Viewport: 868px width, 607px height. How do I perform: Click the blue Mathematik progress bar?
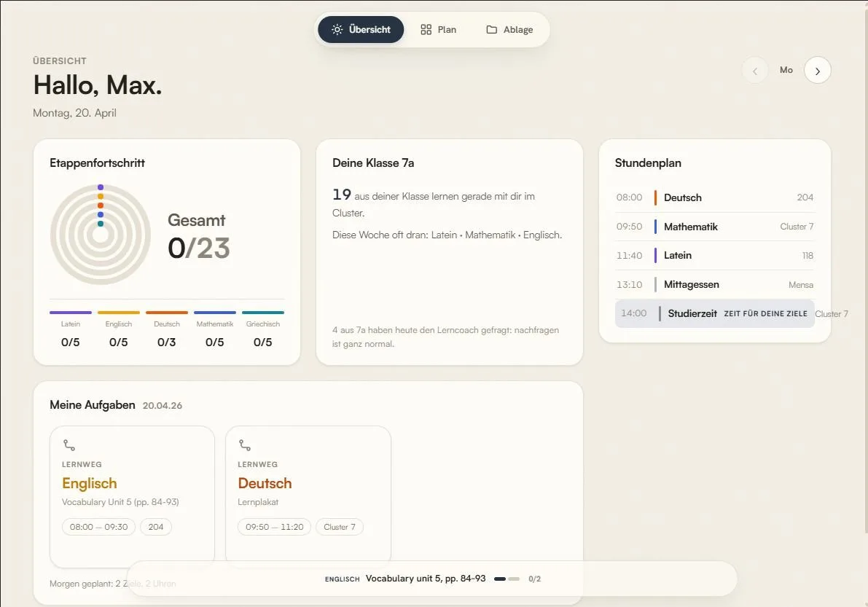[215, 313]
